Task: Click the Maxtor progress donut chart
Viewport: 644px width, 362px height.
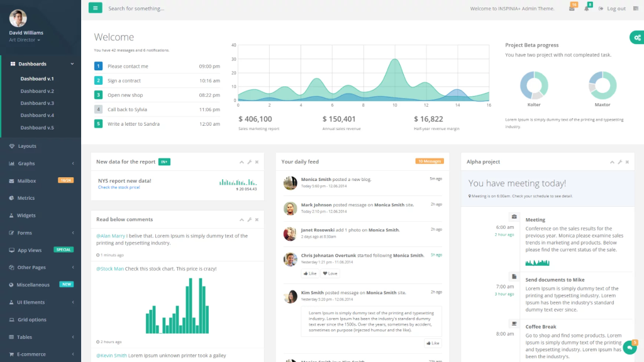Action: pos(602,85)
